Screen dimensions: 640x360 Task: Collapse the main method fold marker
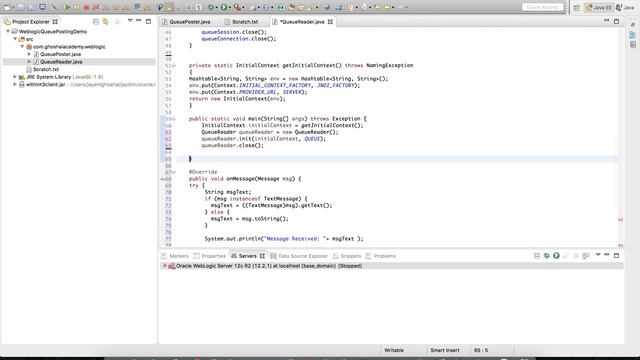click(173, 119)
